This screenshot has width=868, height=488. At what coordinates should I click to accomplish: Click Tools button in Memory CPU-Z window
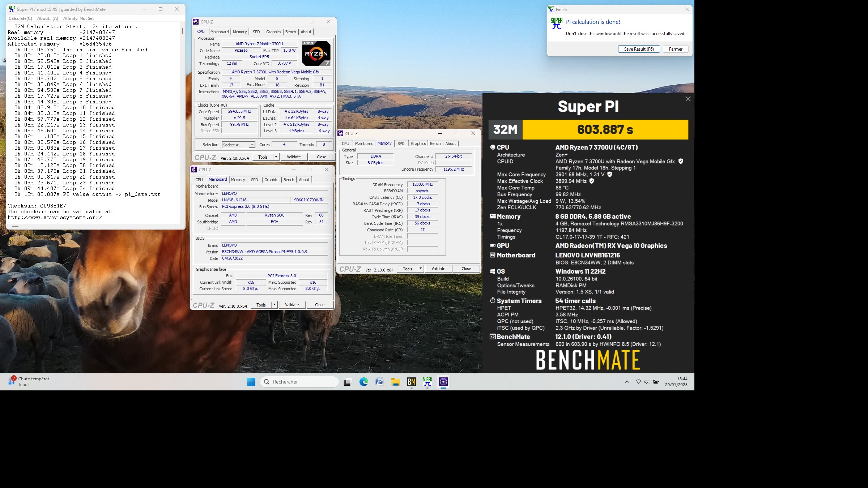pos(408,269)
